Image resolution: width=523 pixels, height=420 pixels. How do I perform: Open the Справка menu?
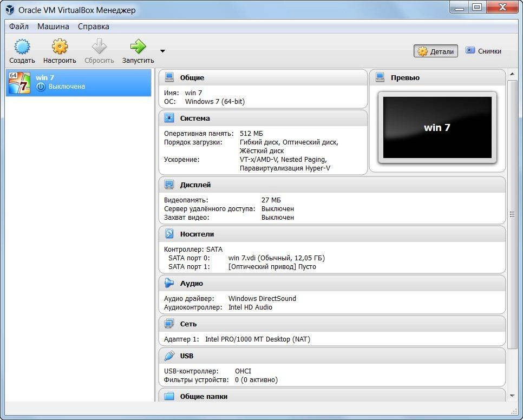point(93,27)
